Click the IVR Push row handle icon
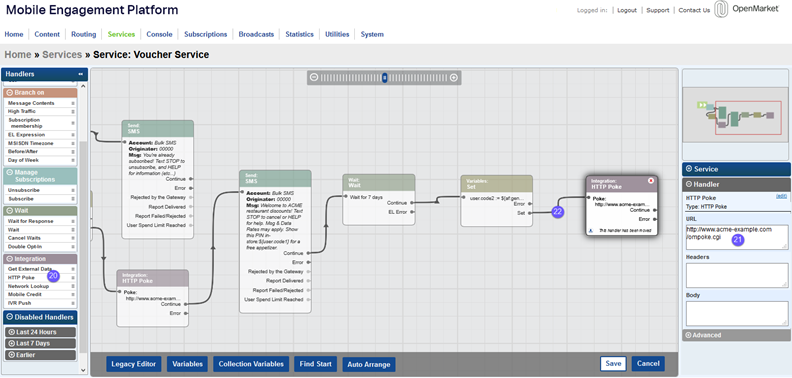This screenshot has width=792, height=378. (x=73, y=303)
